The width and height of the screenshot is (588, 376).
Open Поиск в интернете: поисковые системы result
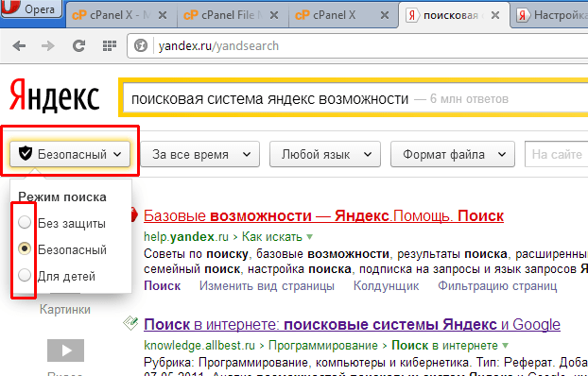coord(352,324)
